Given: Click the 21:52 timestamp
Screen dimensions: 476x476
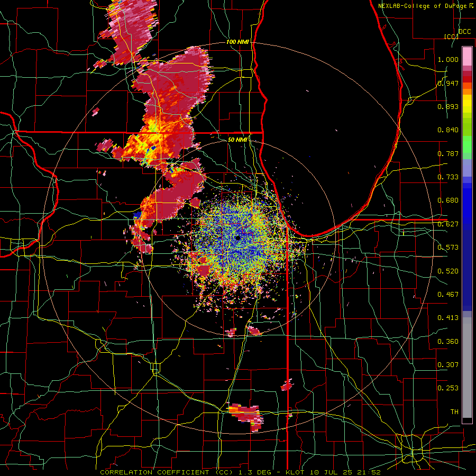Looking at the screenshot, I should coord(369,472).
